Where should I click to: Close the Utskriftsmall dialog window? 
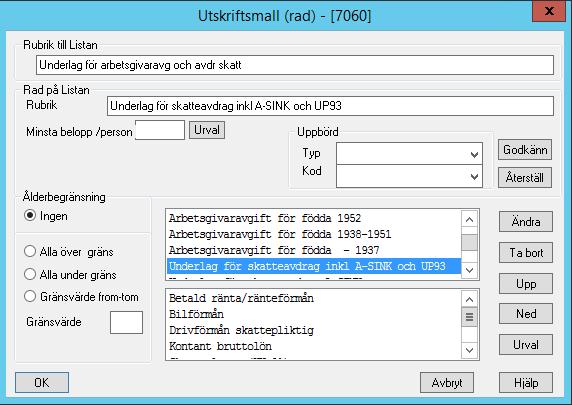point(549,12)
